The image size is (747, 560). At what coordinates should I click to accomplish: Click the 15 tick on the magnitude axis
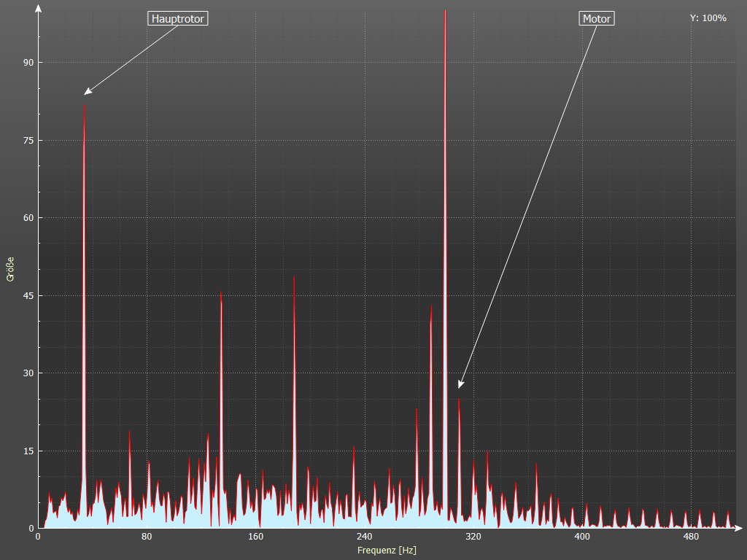(x=29, y=451)
